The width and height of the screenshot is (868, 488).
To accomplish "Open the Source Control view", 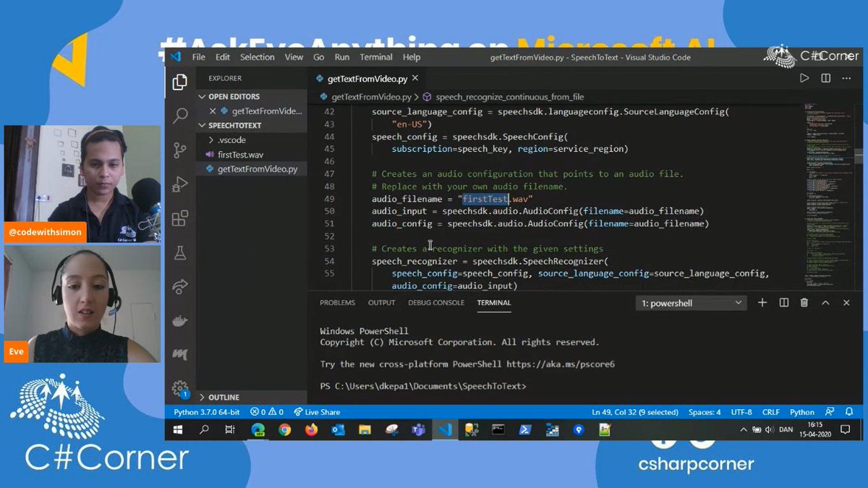I will [x=180, y=150].
